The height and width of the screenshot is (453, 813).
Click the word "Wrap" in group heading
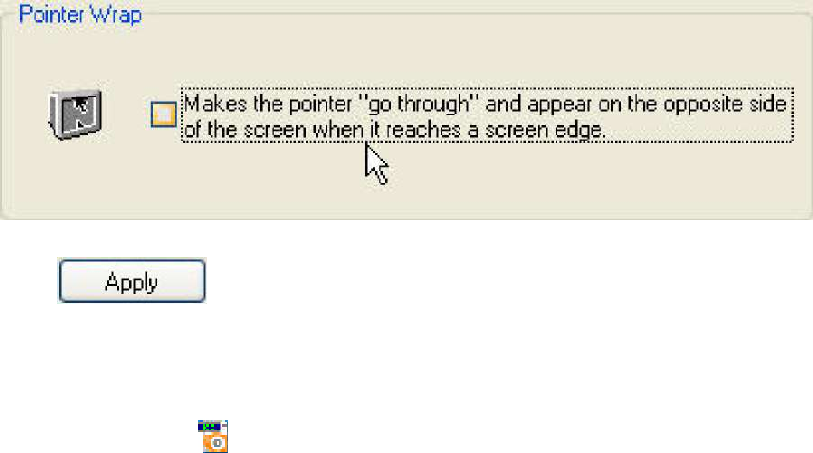coord(116,14)
